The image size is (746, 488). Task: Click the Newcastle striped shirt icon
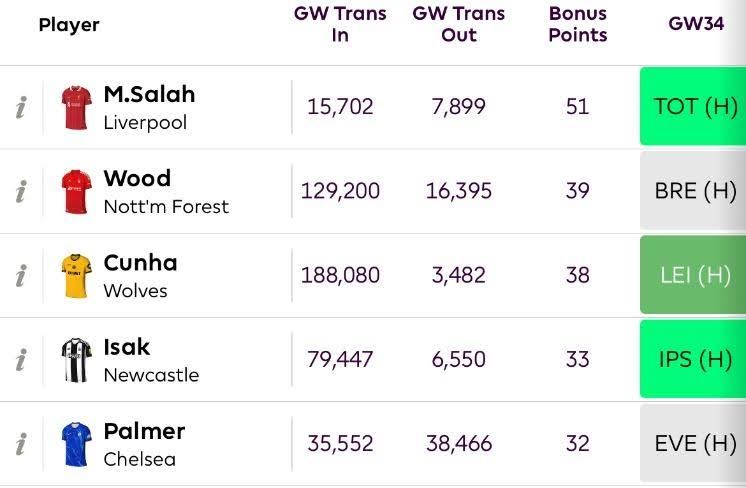coord(77,360)
